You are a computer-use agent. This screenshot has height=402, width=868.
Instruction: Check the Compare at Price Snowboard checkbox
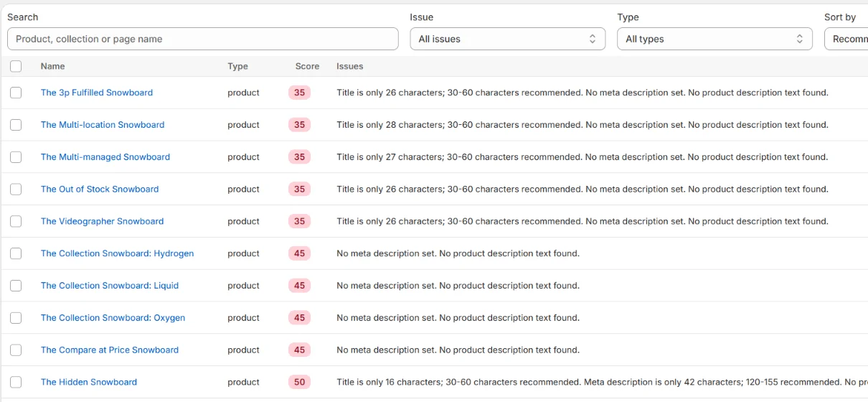point(16,350)
